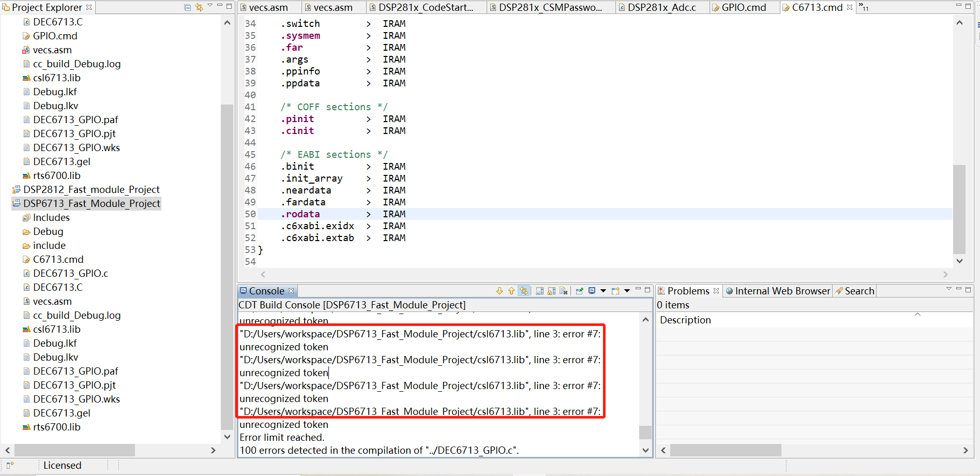
Task: Click the "Error limit reached." console line
Action: coord(282,437)
